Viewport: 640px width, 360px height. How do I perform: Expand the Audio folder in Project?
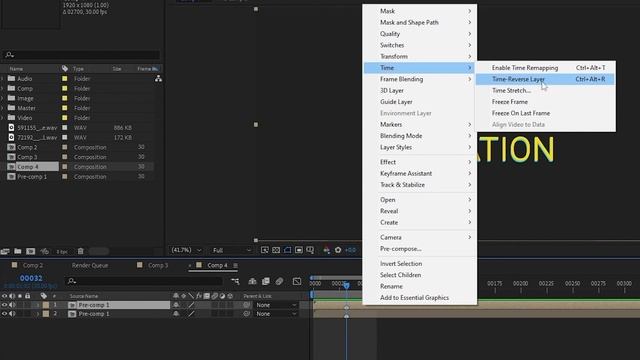(x=2, y=79)
